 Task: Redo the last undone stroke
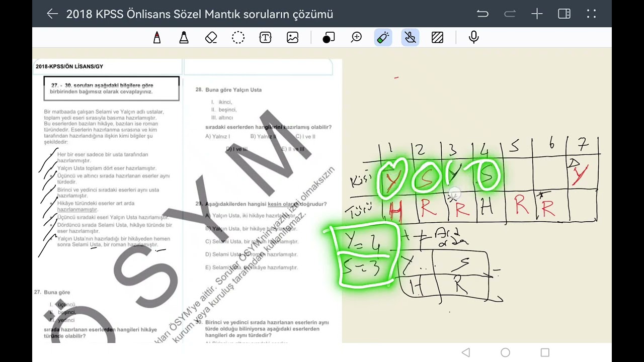[x=510, y=14]
